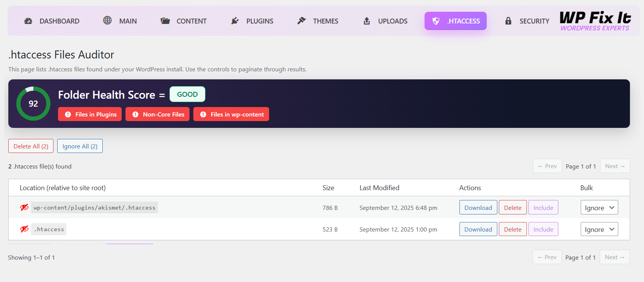Click the globe icon beside MAIN
This screenshot has height=282, width=644.
[x=107, y=20]
